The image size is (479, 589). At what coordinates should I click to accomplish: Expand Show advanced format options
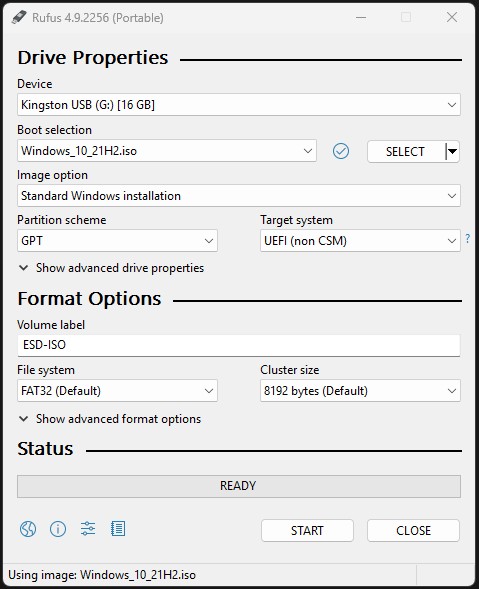[x=110, y=419]
